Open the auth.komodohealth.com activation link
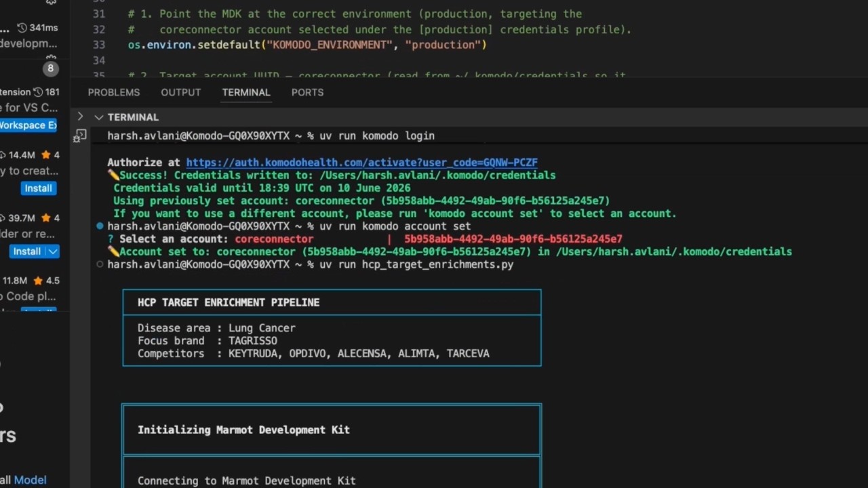Screen dimensions: 868x488 point(361,163)
